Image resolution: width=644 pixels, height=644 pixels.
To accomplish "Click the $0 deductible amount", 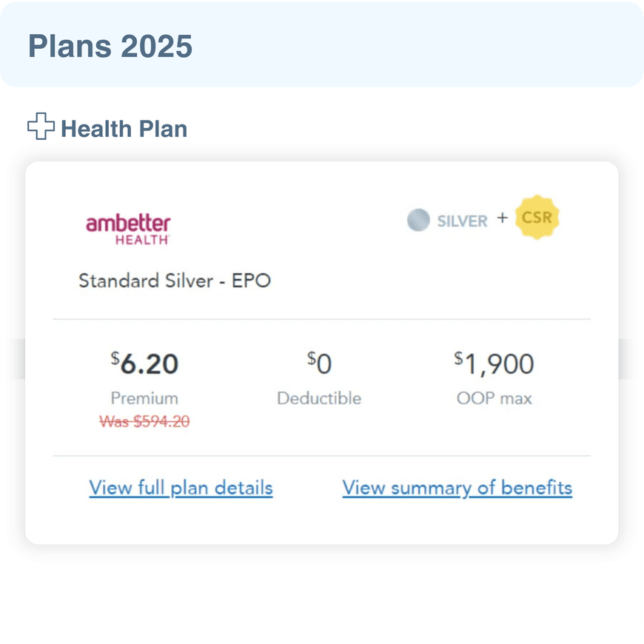I will (319, 363).
